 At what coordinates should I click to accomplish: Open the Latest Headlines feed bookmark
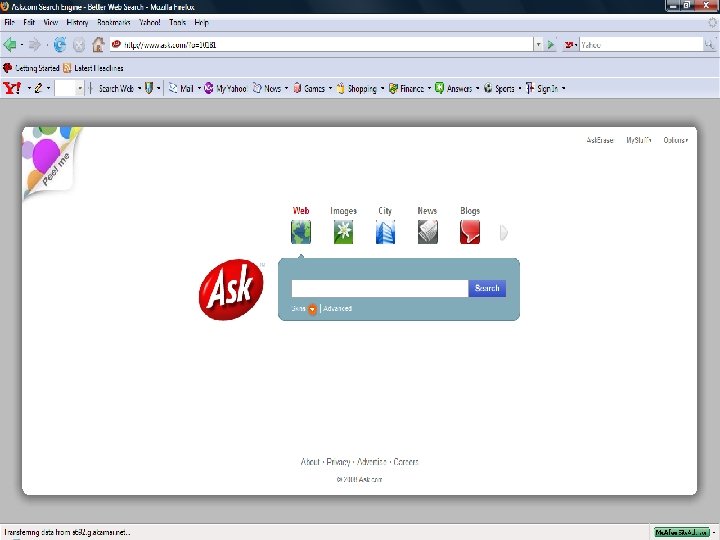pyautogui.click(x=94, y=68)
